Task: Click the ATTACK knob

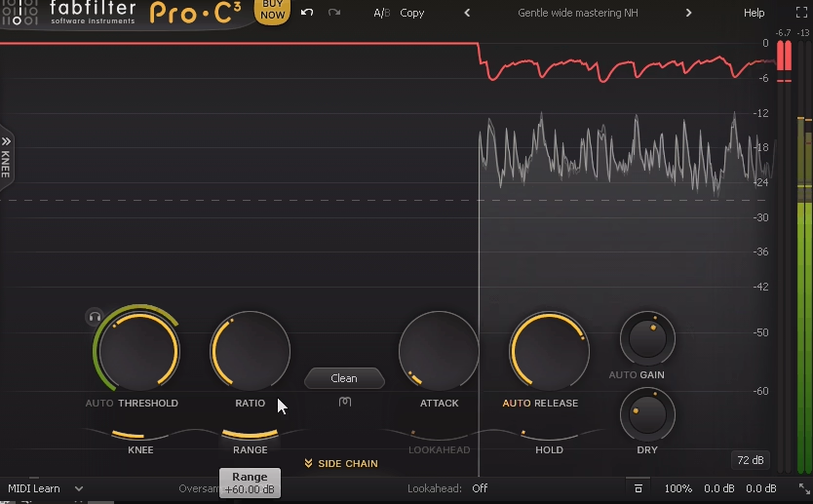Action: (439, 351)
